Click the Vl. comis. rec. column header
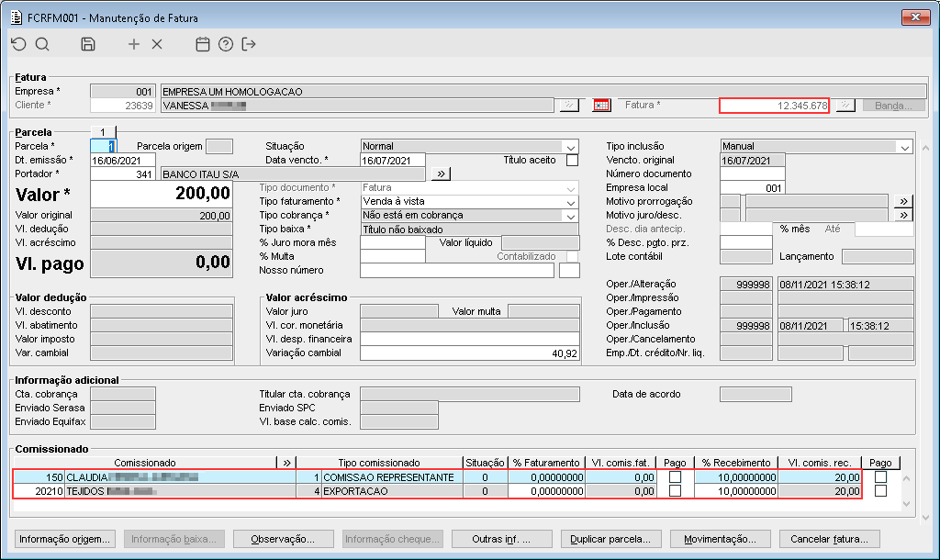The height and width of the screenshot is (560, 940). [820, 463]
